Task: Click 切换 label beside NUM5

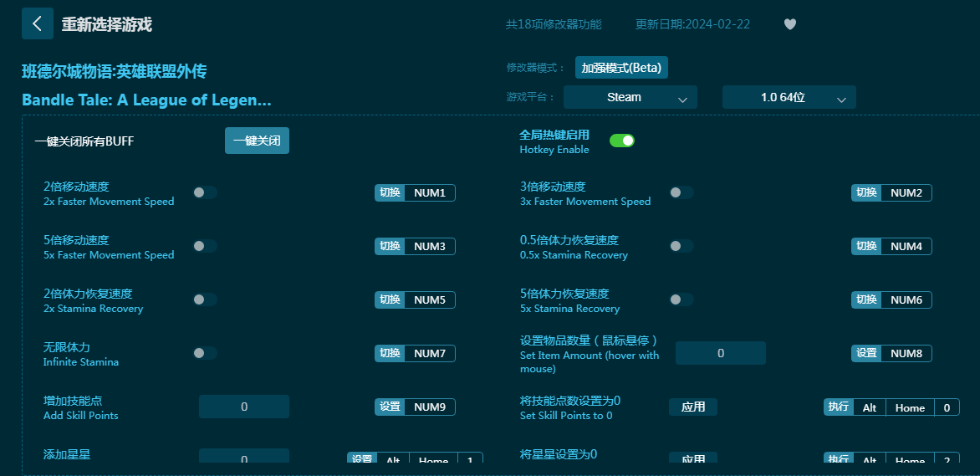Action: click(390, 299)
